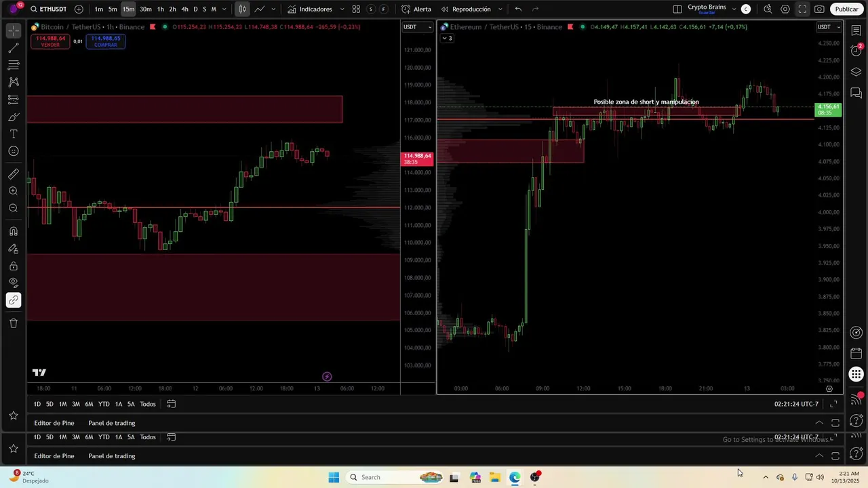This screenshot has width=868, height=488.
Task: Open the object tree layers icon
Action: point(856,72)
